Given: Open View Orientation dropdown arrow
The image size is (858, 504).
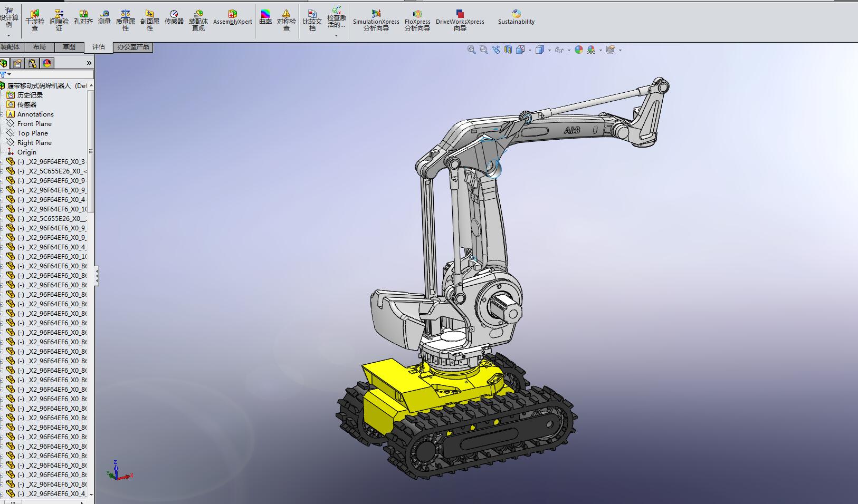Looking at the screenshot, I should tap(529, 50).
